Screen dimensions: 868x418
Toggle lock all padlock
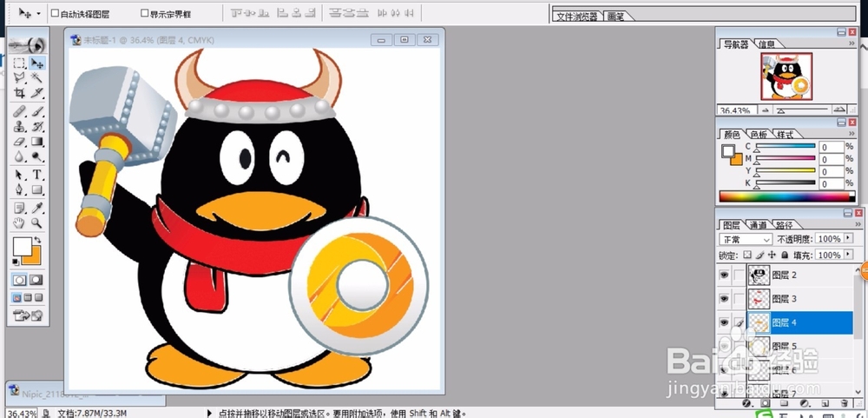[x=785, y=255]
